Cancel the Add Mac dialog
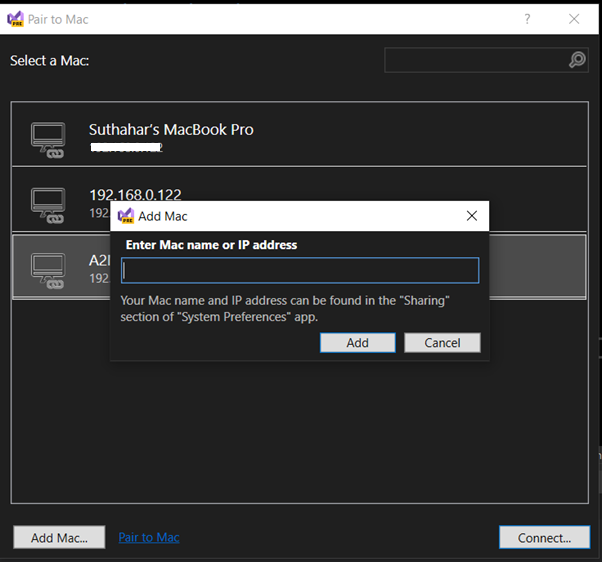The image size is (611, 563). pos(442,342)
